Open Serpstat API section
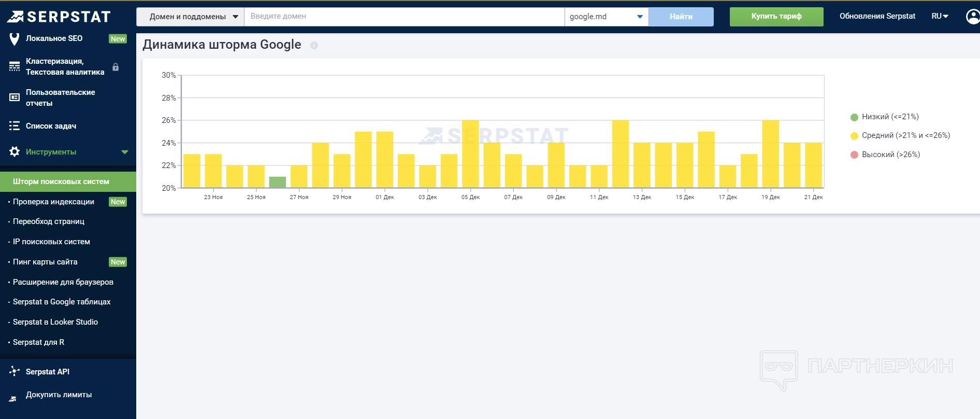Viewport: 980px width, 419px height. 48,372
